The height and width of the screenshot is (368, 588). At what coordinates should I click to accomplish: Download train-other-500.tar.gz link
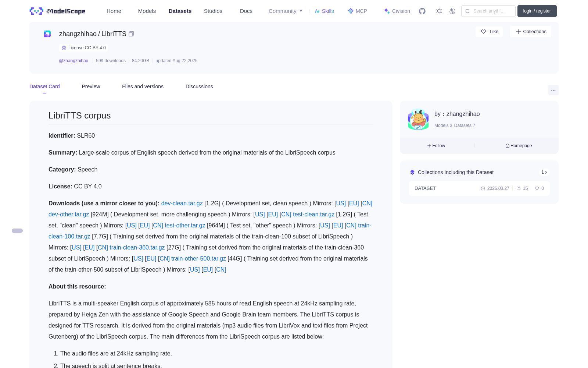tap(198, 259)
